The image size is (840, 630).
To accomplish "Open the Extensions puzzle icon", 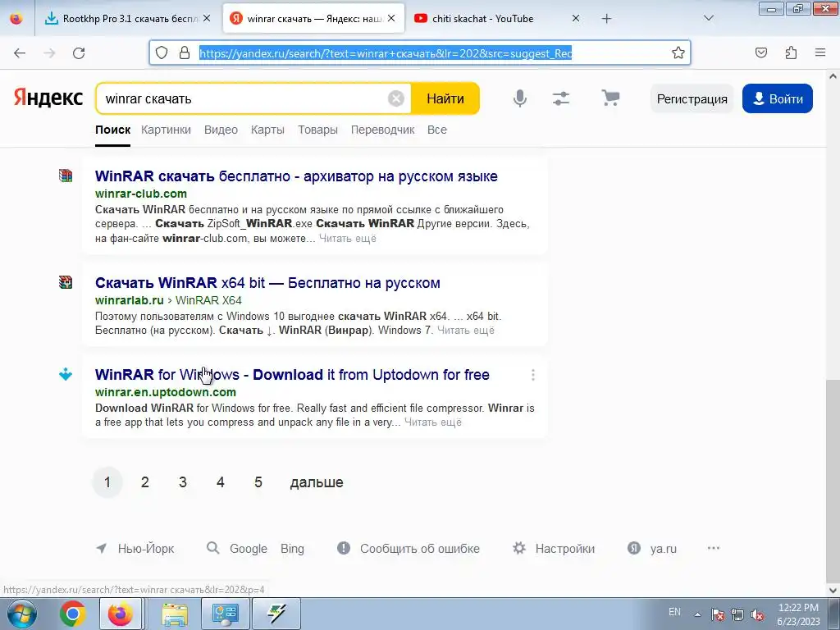I will click(x=791, y=52).
